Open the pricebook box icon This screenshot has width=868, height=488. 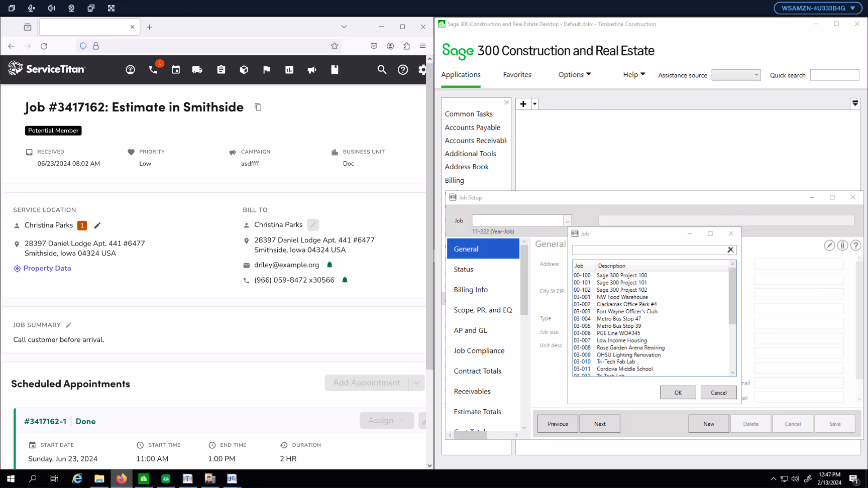[244, 70]
